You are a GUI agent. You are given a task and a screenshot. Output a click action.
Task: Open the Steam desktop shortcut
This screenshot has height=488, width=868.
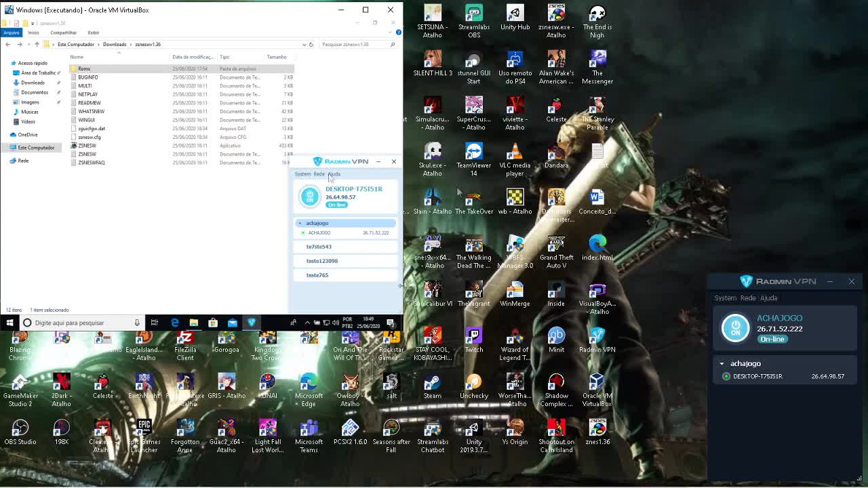click(x=432, y=382)
